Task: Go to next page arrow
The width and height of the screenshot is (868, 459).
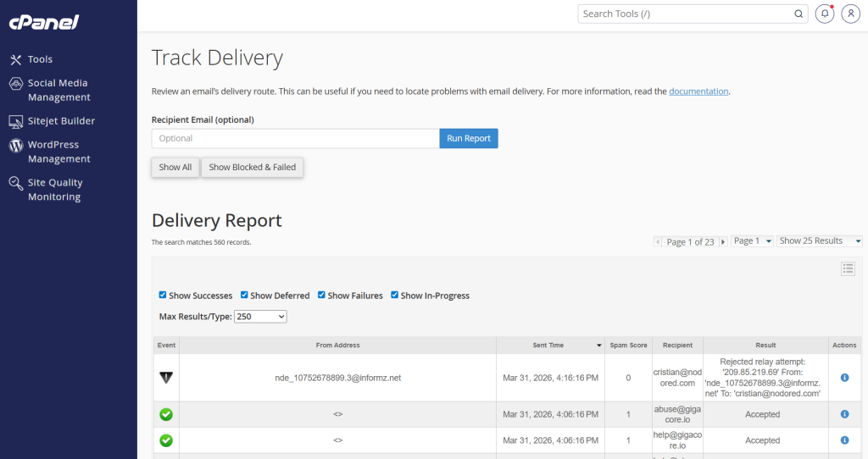Action: pyautogui.click(x=723, y=242)
